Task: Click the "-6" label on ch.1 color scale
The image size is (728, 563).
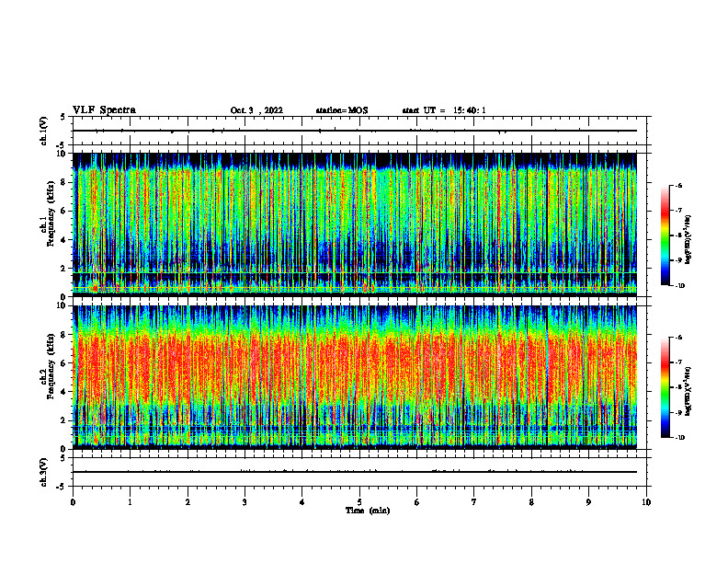Action: coord(678,185)
